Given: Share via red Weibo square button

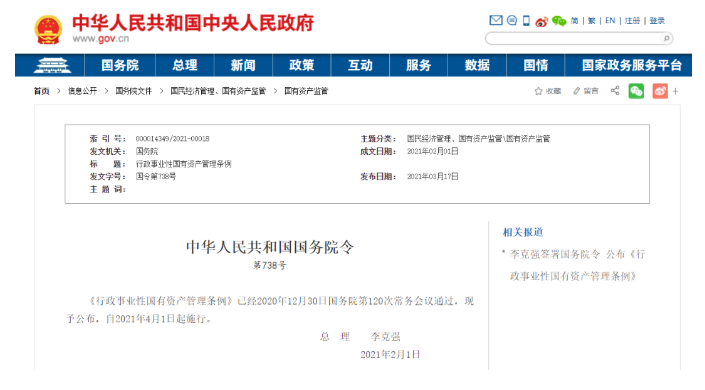Looking at the screenshot, I should (x=660, y=91).
